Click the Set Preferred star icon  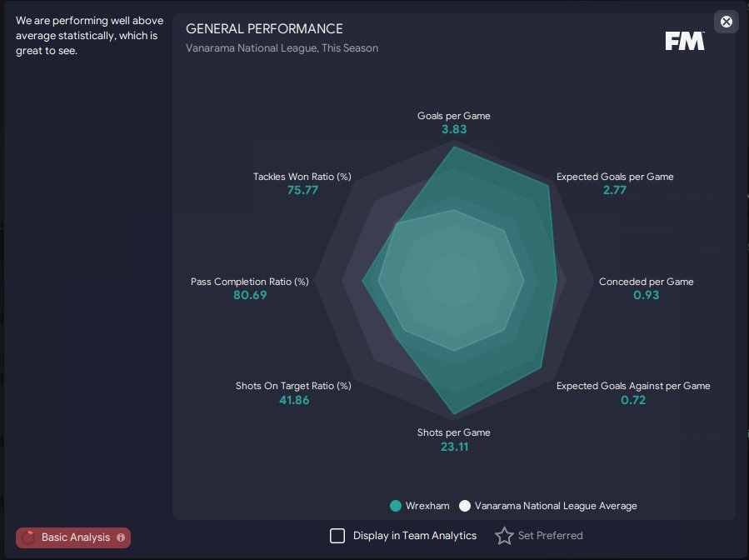[x=504, y=536]
